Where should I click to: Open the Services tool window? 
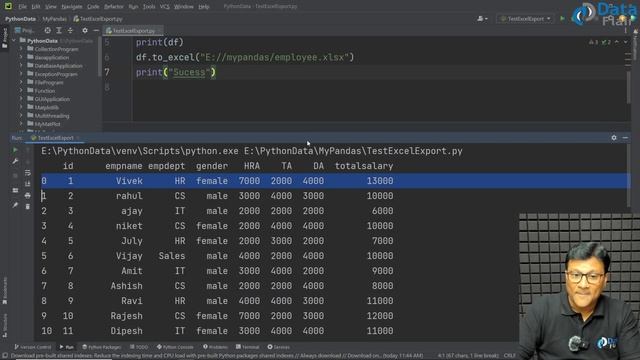[278, 347]
